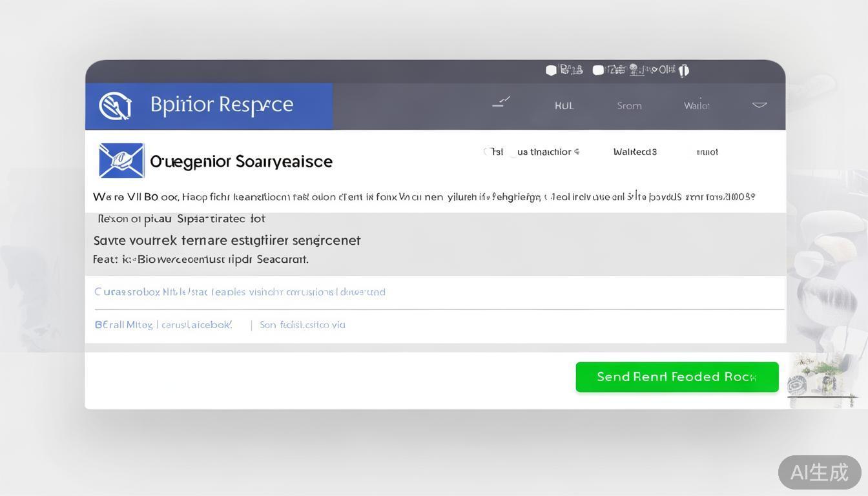Switch to the 'Srom' navigation tab

pyautogui.click(x=629, y=106)
